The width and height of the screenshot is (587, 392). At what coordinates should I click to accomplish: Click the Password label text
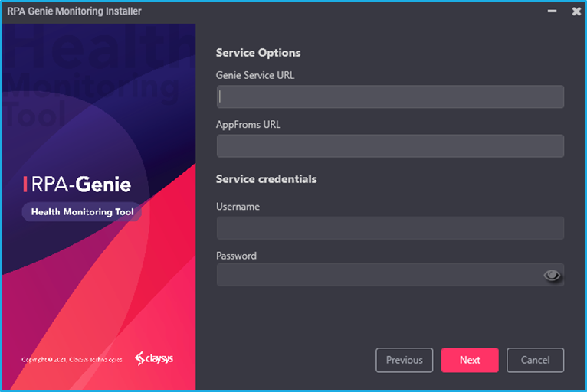click(236, 256)
